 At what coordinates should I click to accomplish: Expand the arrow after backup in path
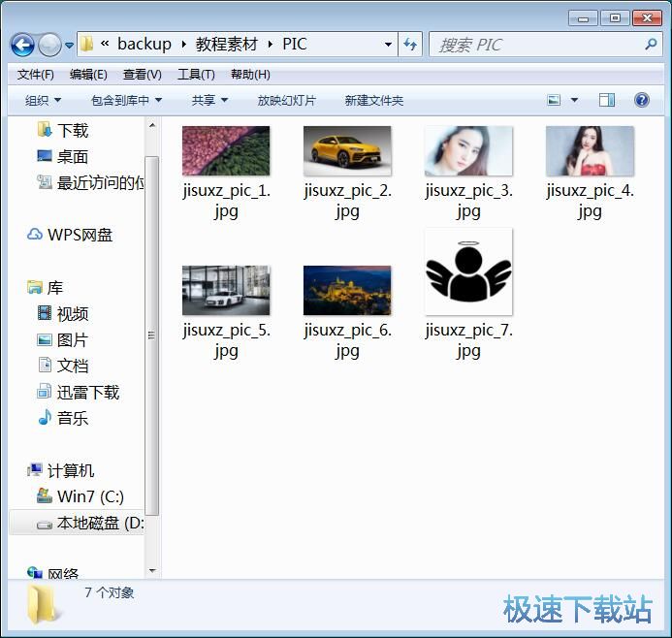coord(184,45)
